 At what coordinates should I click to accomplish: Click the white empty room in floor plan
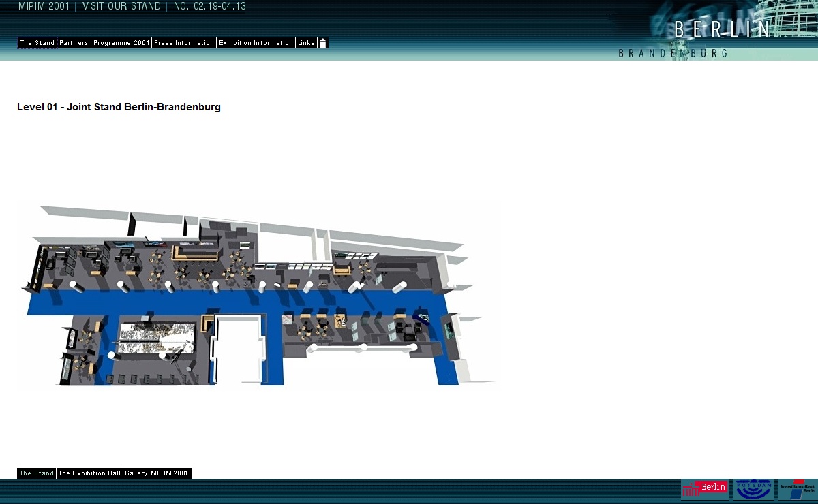[x=238, y=349]
